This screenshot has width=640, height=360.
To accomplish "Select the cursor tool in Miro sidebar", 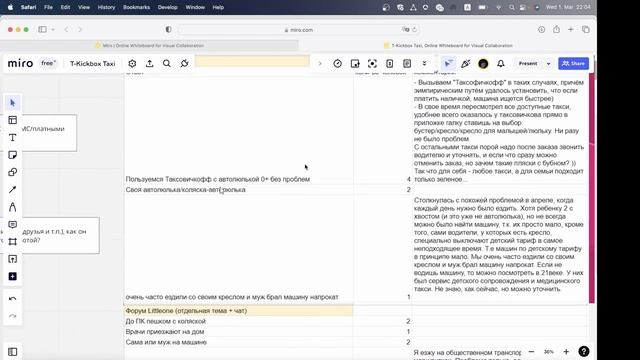I will 13,103.
